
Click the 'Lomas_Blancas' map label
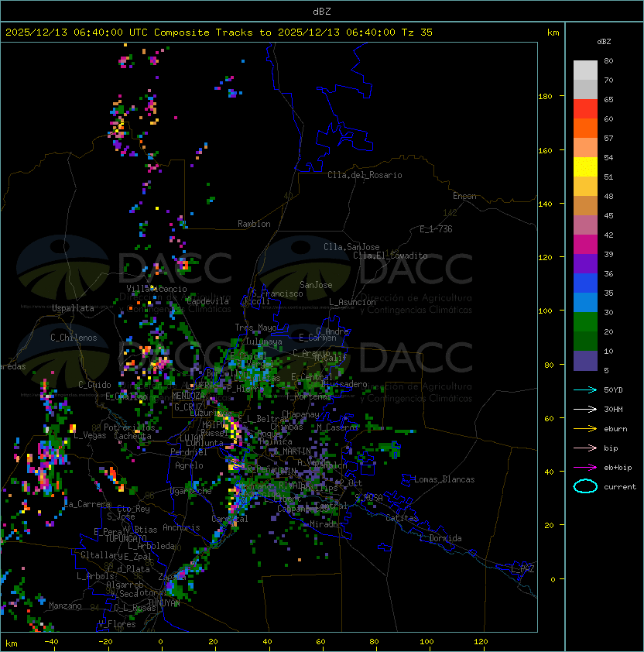pyautogui.click(x=444, y=479)
